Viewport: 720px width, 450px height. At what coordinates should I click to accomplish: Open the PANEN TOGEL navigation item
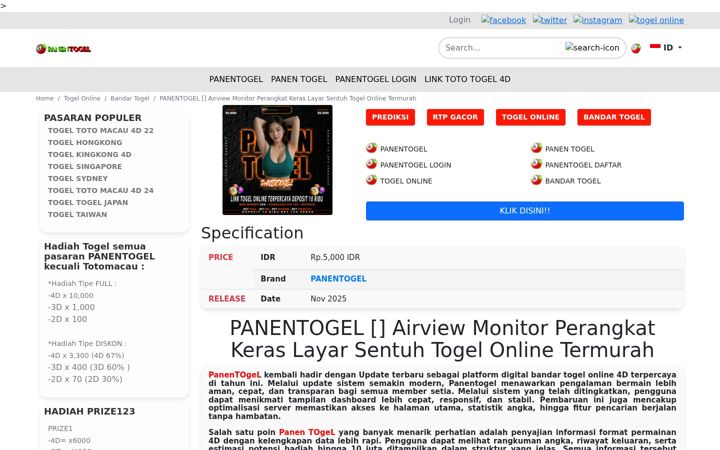[299, 79]
